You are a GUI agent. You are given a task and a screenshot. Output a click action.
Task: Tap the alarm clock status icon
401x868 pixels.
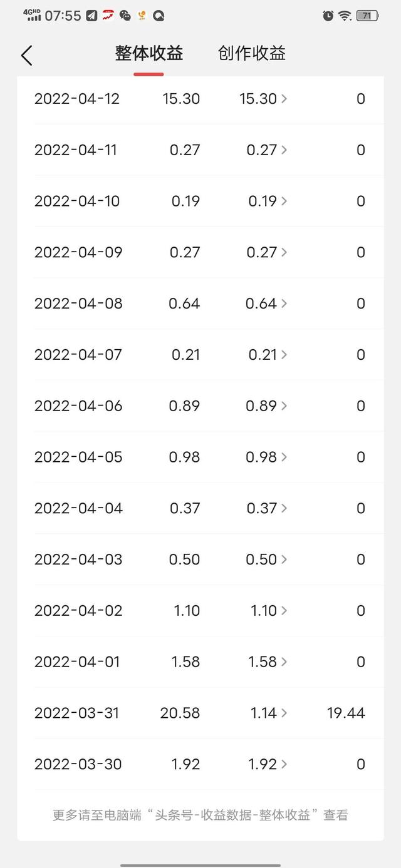coord(328,16)
